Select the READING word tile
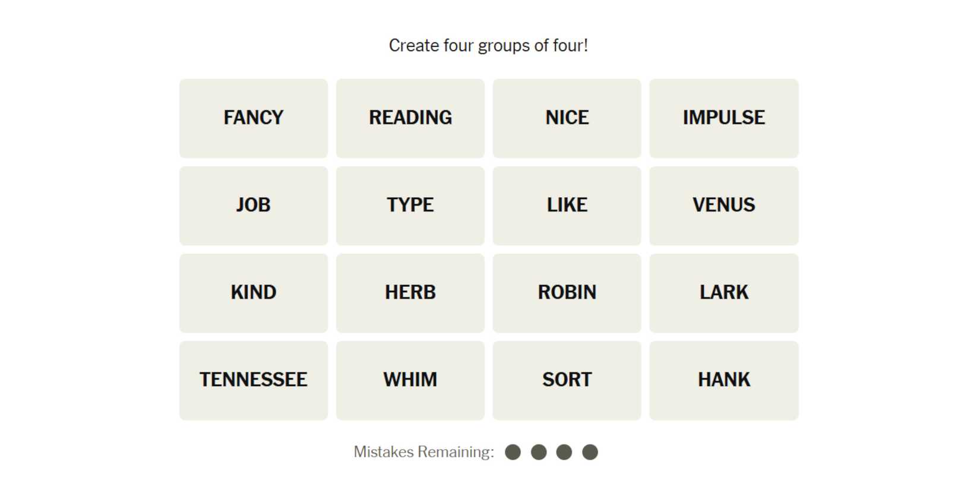Viewport: 980px width, 490px height. 410,118
